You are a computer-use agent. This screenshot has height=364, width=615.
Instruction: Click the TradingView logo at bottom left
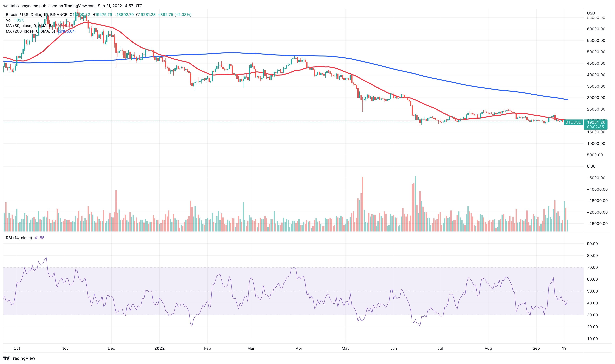point(19,358)
